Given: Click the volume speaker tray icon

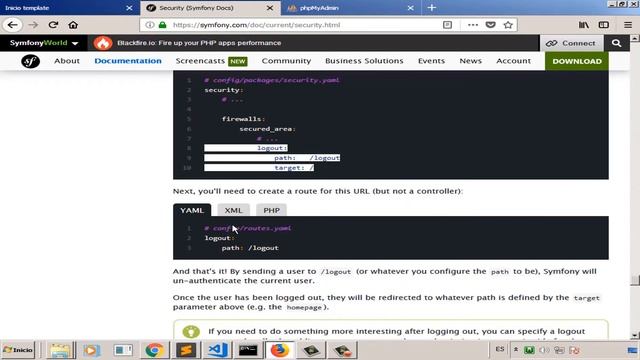Looking at the screenshot, I should coord(544,350).
